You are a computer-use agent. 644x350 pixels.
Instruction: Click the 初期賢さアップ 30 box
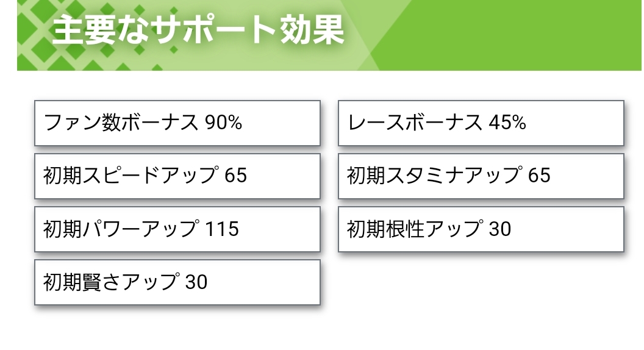[177, 282]
